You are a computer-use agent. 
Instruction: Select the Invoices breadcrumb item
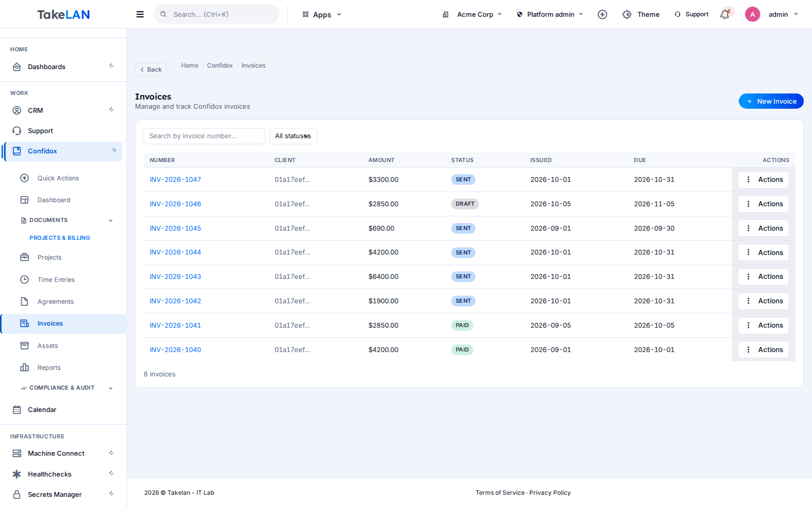(253, 66)
